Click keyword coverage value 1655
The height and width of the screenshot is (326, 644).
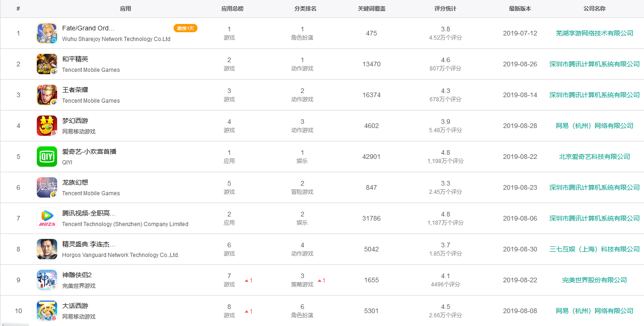[371, 280]
